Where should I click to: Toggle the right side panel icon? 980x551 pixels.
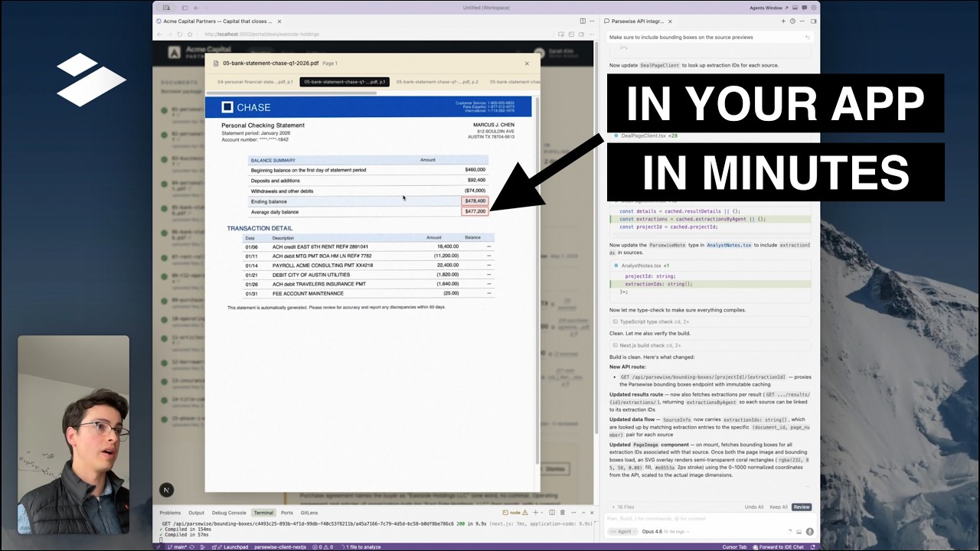pos(813,21)
